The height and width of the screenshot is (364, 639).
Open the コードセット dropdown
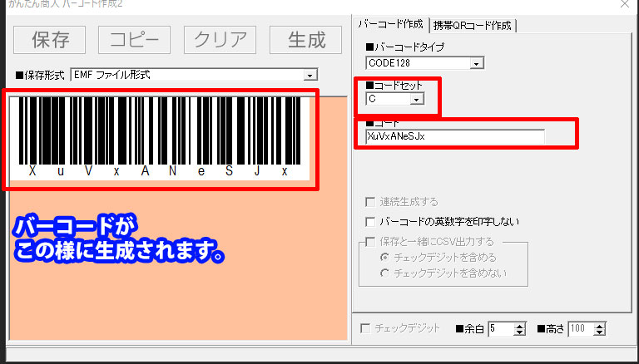pos(417,99)
